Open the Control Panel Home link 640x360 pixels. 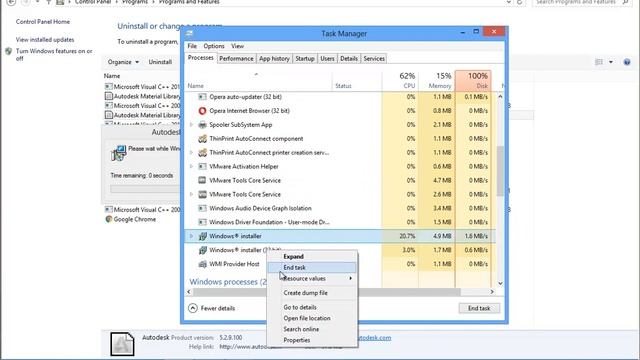(42, 22)
